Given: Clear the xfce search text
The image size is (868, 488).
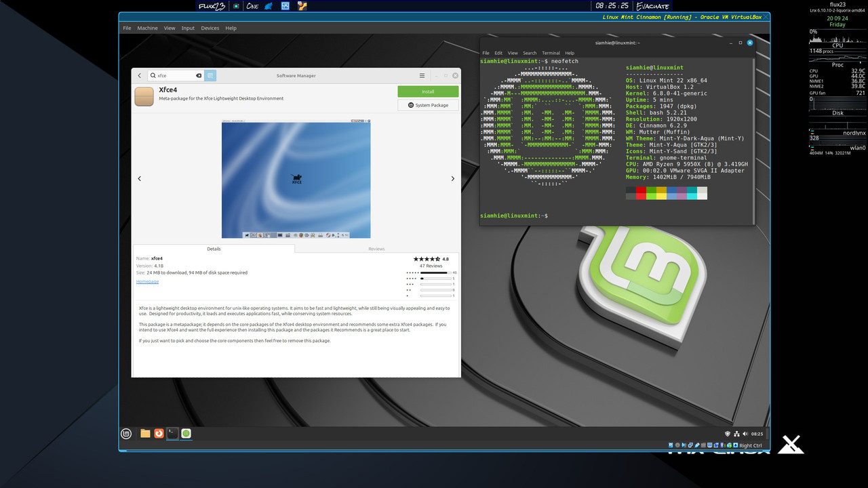Looking at the screenshot, I should [199, 76].
